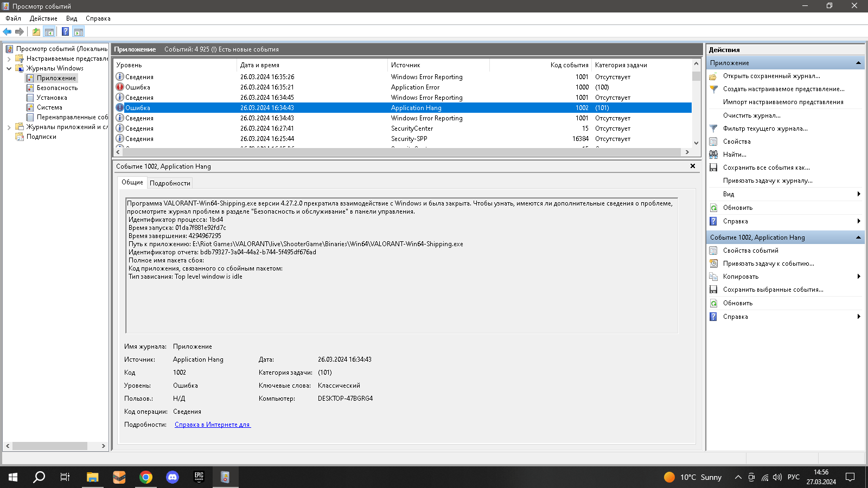This screenshot has width=868, height=488.
Task: Show hidden system tray icons
Action: (738, 477)
